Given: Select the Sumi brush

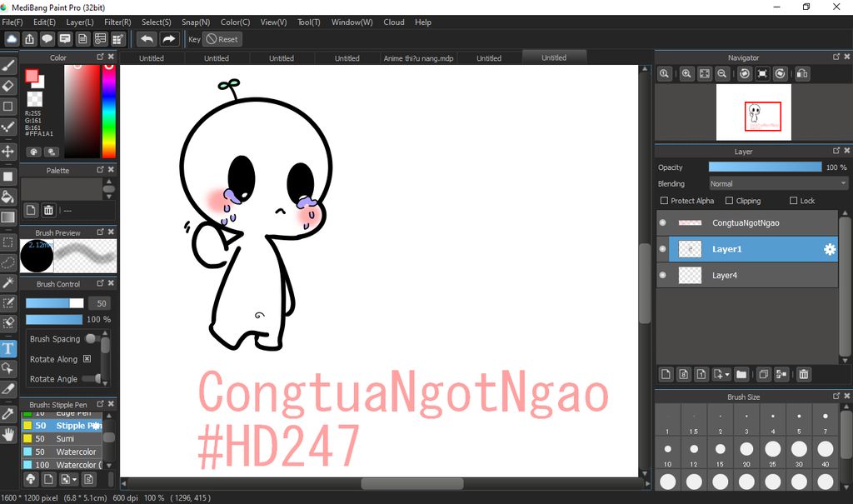Looking at the screenshot, I should click(x=62, y=439).
